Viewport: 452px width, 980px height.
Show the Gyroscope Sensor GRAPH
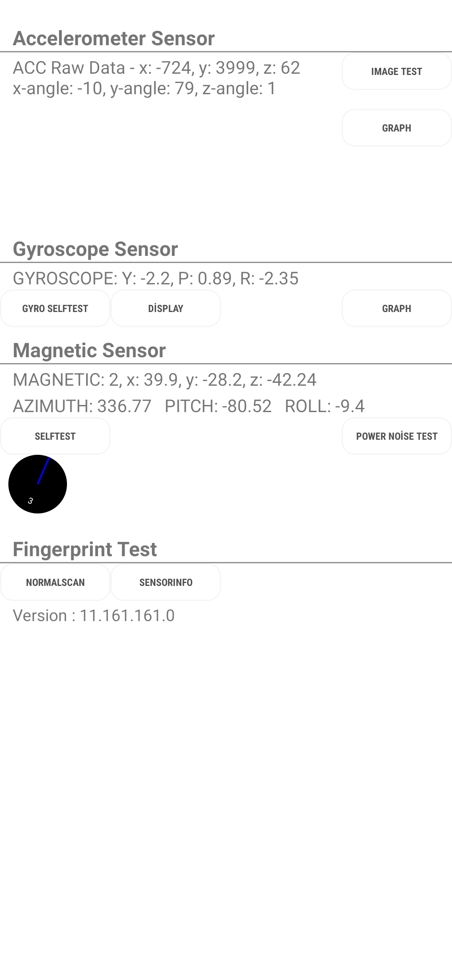(x=396, y=308)
